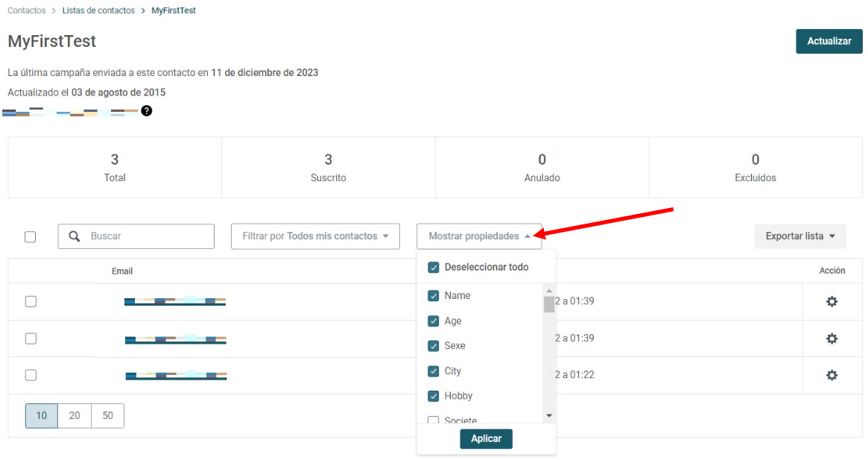Click the property list scroll-up arrow
Image resolution: width=868 pixels, height=460 pixels.
click(x=549, y=291)
